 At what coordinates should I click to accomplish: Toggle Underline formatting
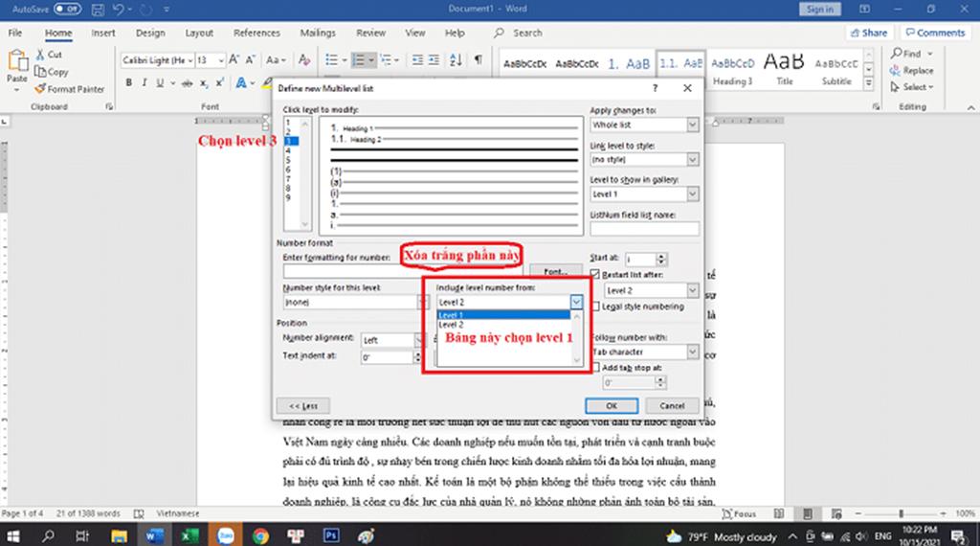(x=160, y=82)
